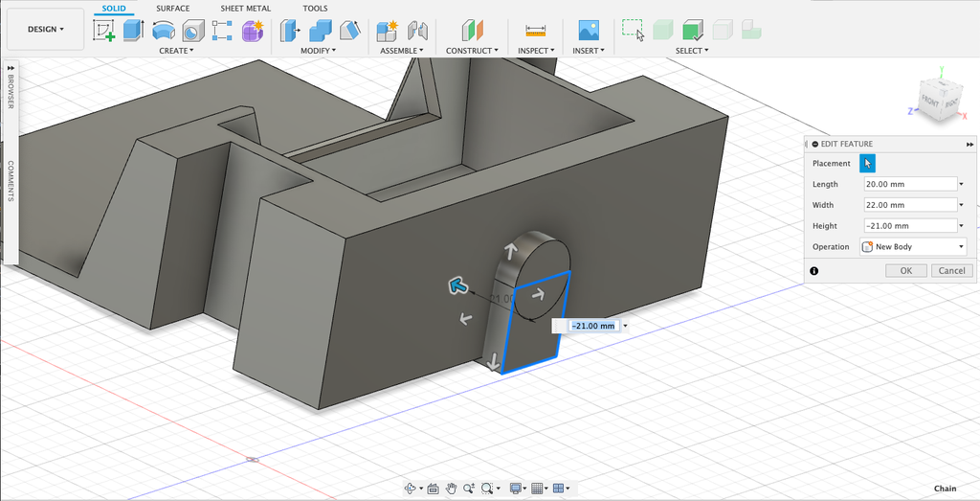
Task: Switch to the Surface tab
Action: coord(173,9)
